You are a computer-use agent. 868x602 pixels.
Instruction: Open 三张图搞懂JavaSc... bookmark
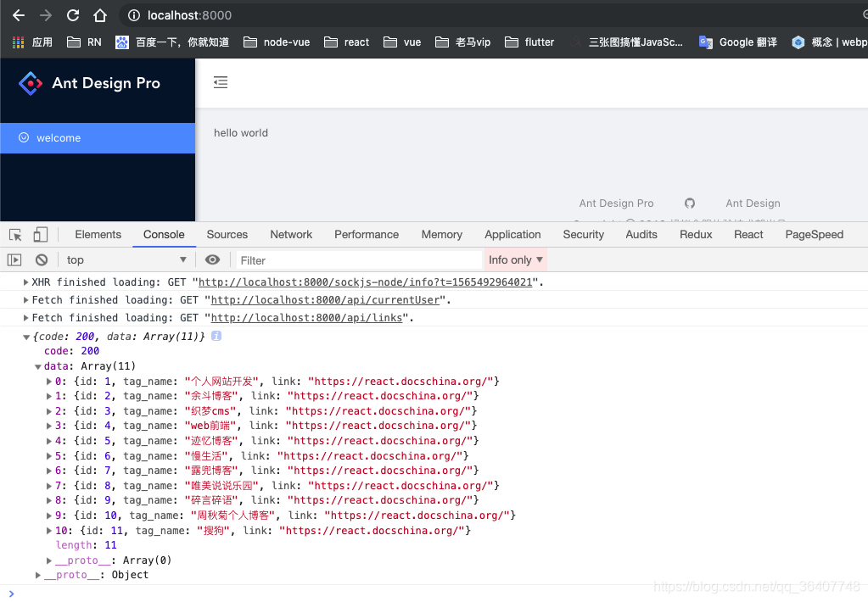click(x=628, y=42)
